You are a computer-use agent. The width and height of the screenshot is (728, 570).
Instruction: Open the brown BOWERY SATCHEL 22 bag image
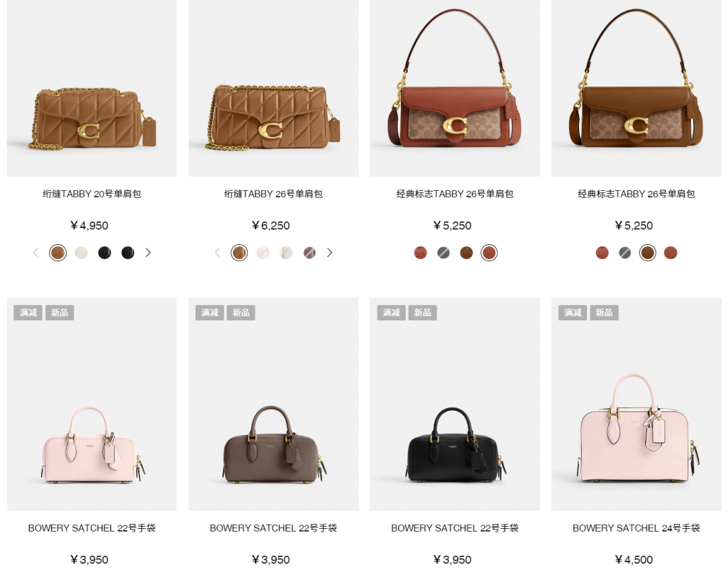pyautogui.click(x=274, y=404)
